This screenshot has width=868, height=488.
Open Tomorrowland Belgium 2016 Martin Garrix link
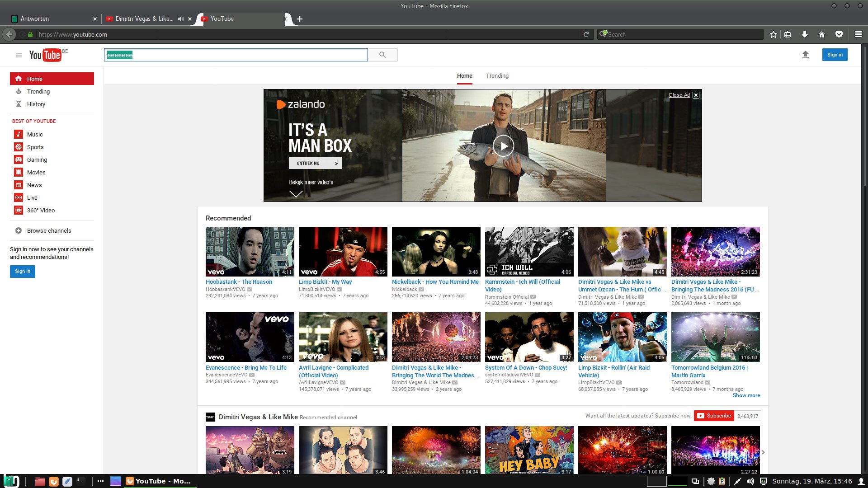click(709, 371)
